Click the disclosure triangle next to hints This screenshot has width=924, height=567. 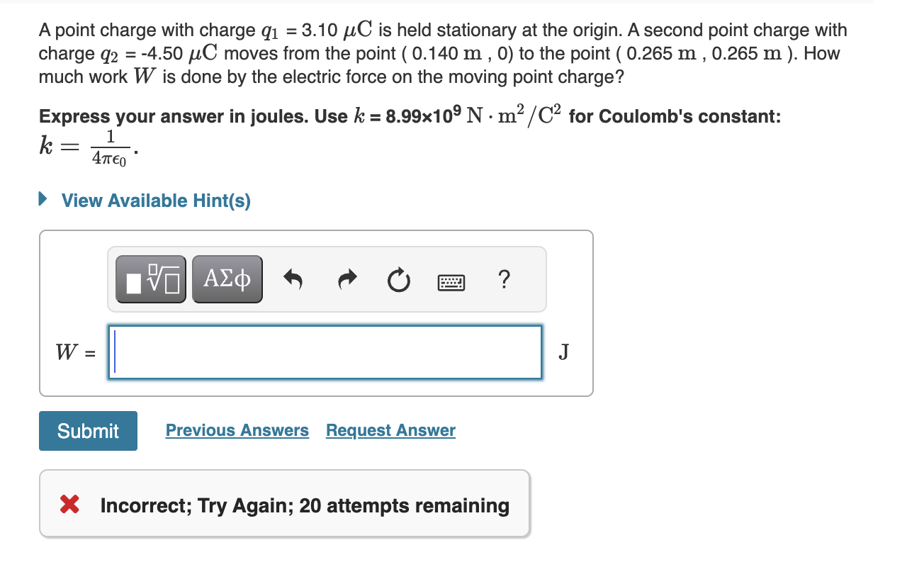(43, 199)
